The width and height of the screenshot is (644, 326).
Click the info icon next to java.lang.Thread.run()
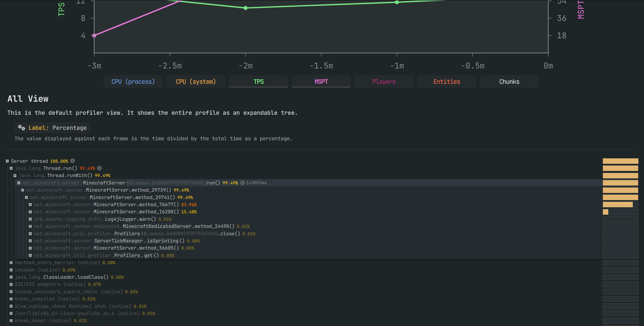pyautogui.click(x=100, y=168)
